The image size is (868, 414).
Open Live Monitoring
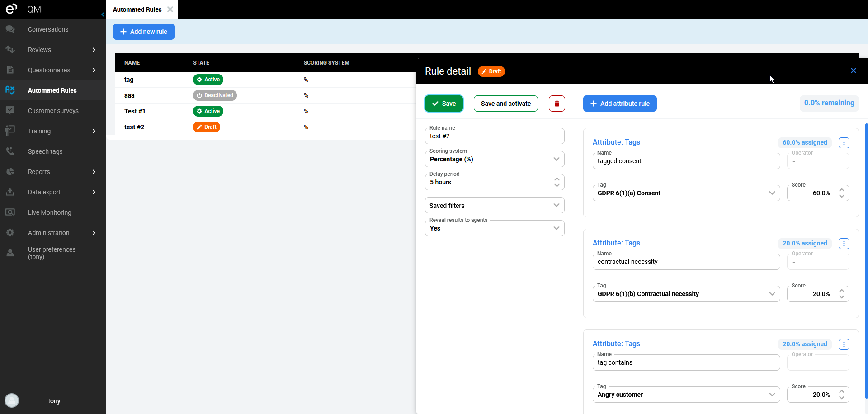point(49,212)
